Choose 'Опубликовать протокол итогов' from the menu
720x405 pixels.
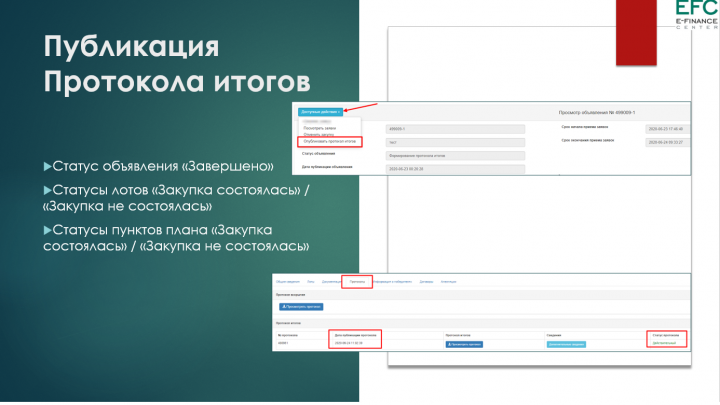330,141
